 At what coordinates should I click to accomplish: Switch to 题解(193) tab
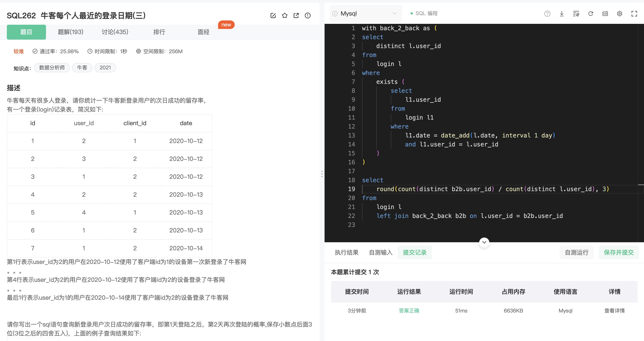[70, 32]
